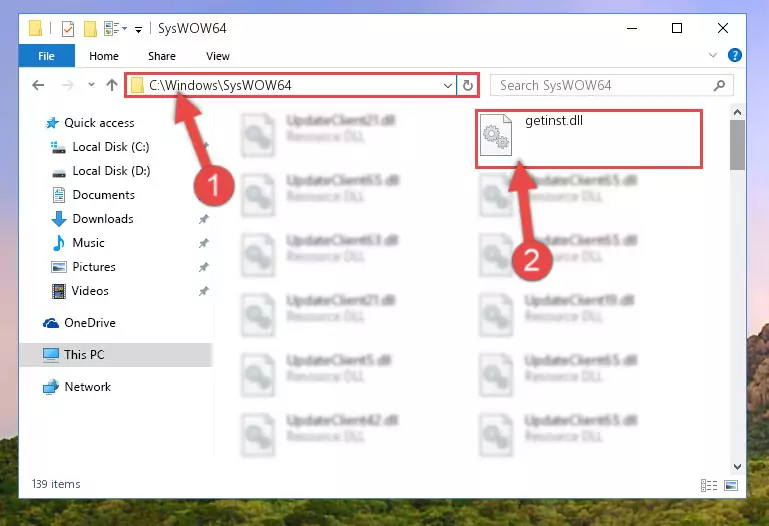
Task: Click the Properties quick access toolbar icon
Action: [68, 29]
